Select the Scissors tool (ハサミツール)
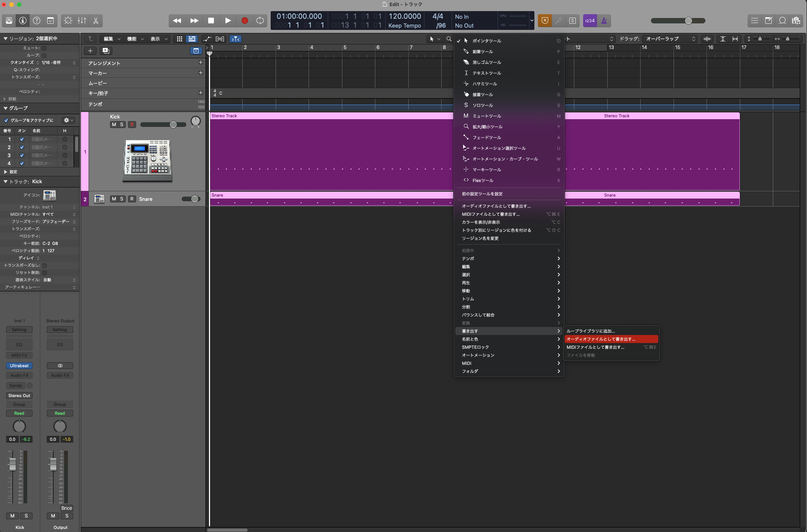This screenshot has height=532, width=807. pyautogui.click(x=485, y=84)
